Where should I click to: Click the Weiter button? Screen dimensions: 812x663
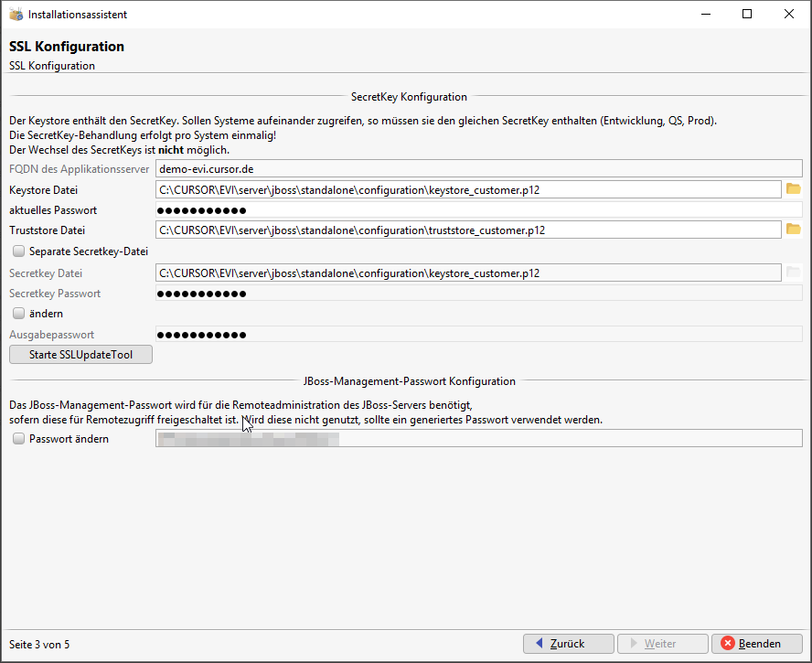click(x=662, y=644)
